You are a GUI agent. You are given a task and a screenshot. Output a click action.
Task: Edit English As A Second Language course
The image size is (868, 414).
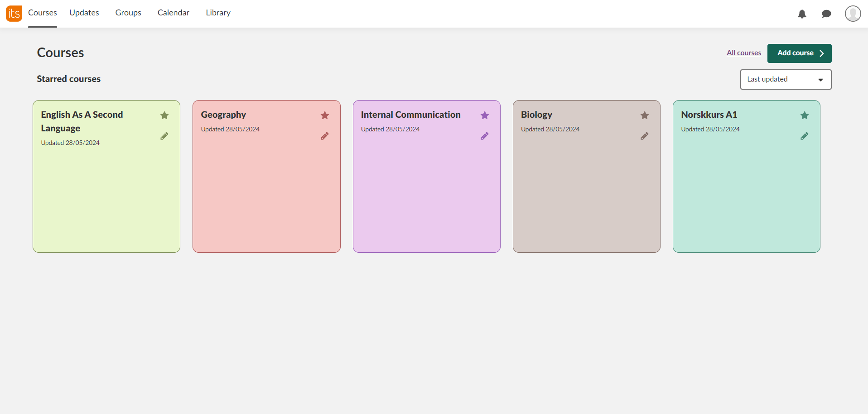coord(164,136)
